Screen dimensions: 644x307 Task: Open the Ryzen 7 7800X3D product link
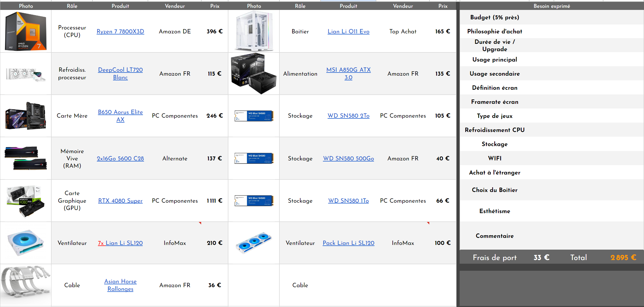[x=120, y=32]
